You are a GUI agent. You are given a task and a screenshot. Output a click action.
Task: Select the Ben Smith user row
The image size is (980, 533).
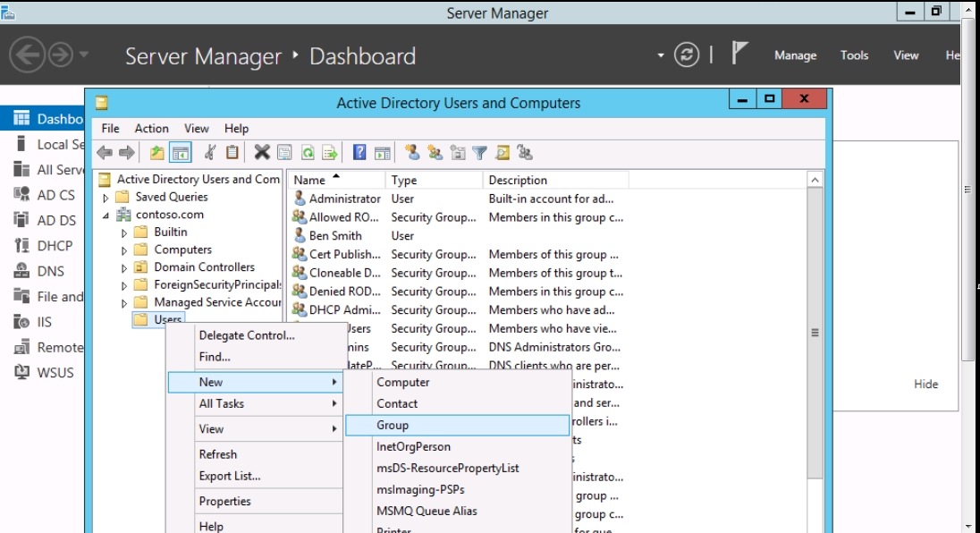click(x=335, y=235)
